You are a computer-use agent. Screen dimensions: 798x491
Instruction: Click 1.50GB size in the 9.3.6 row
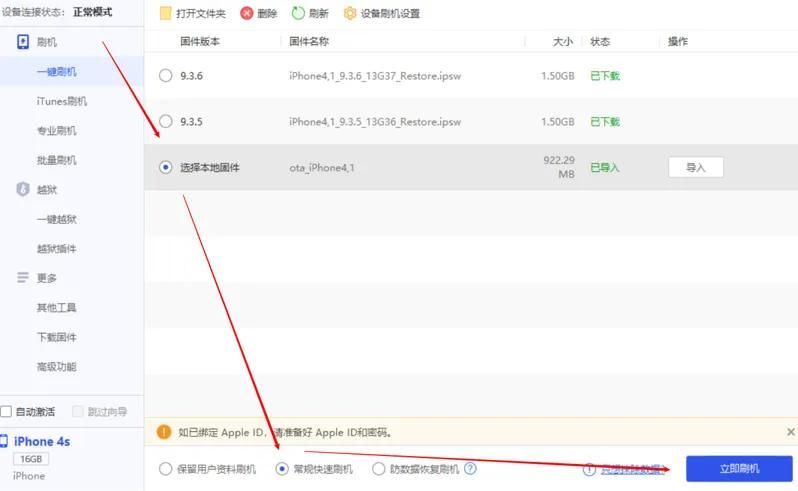(x=558, y=76)
